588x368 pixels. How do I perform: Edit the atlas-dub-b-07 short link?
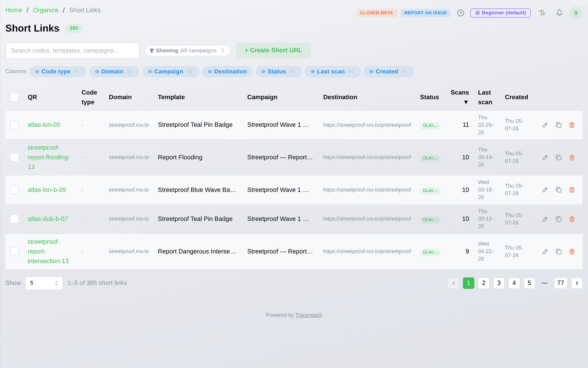coord(545,219)
